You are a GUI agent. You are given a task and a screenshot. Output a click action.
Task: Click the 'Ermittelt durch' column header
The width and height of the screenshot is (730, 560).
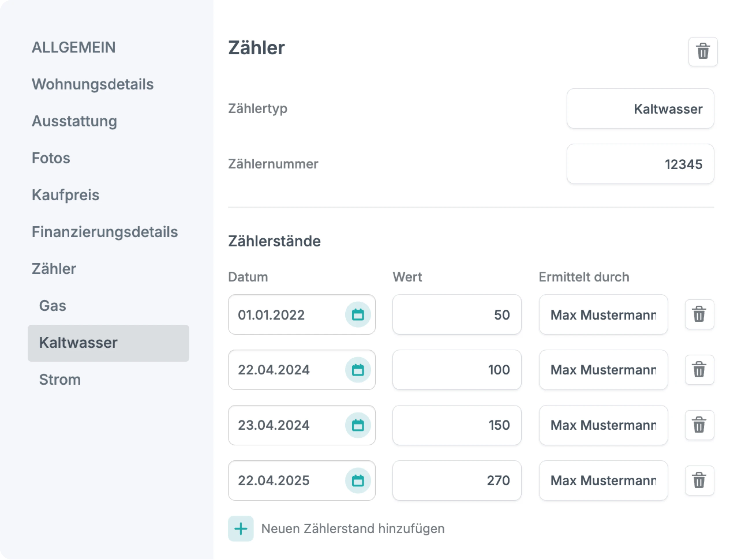[x=584, y=277]
